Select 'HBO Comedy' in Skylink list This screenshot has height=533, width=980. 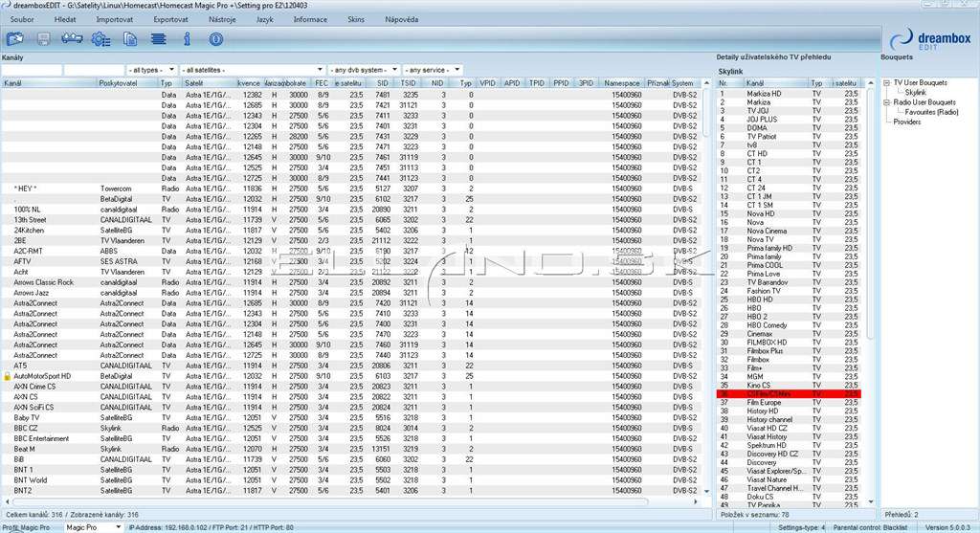[789, 325]
